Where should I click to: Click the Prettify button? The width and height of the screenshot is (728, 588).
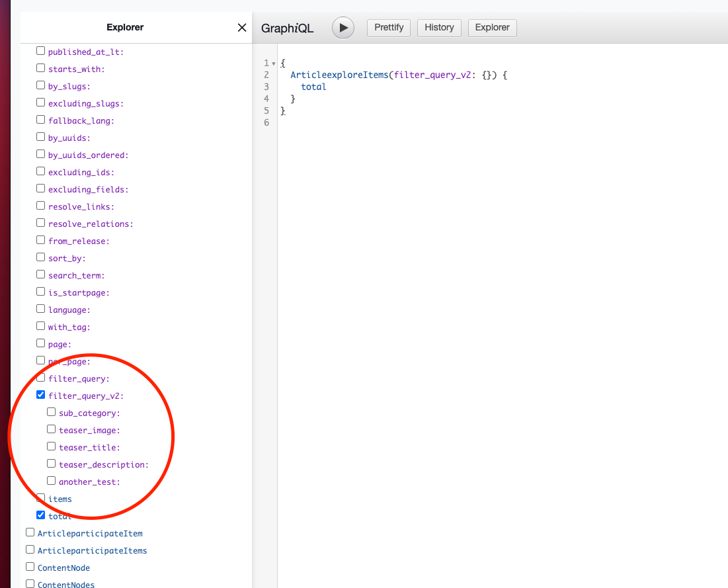[x=388, y=28]
